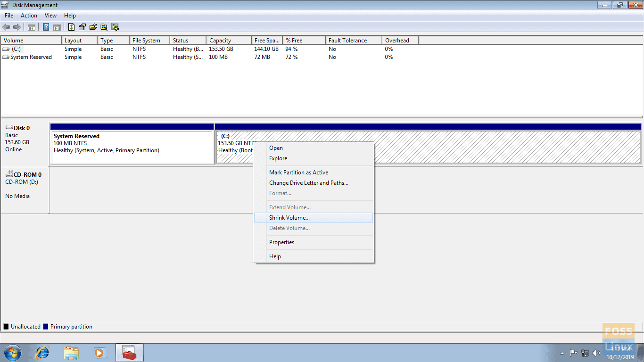This screenshot has width=644, height=362.
Task: Choose Explore from the context menu
Action: click(x=314, y=158)
